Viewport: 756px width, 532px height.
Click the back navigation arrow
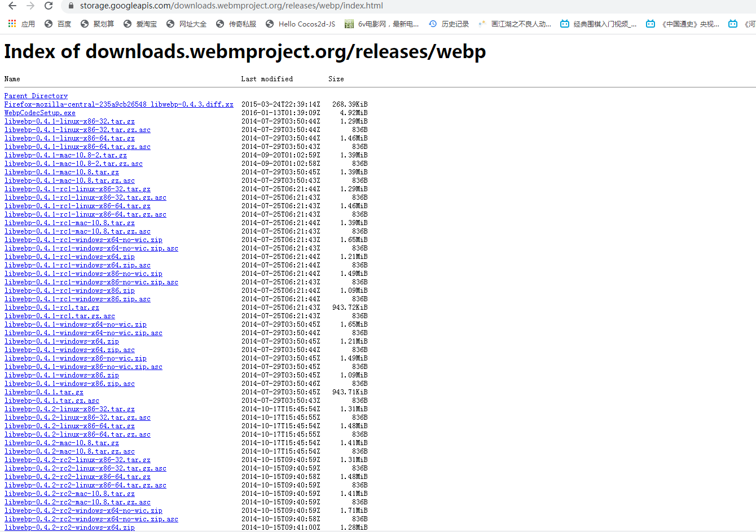point(12,7)
